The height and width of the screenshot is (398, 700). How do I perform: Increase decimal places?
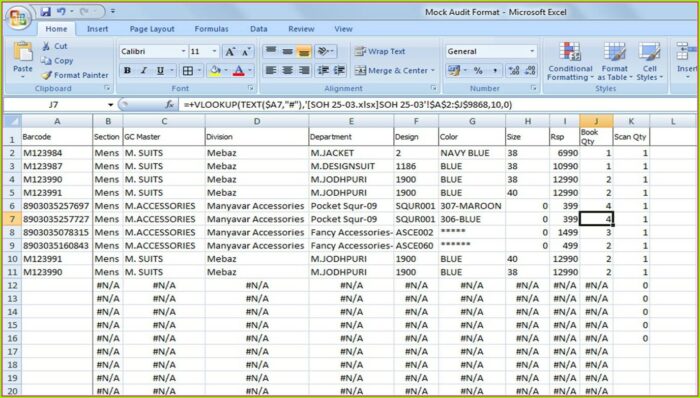click(514, 70)
